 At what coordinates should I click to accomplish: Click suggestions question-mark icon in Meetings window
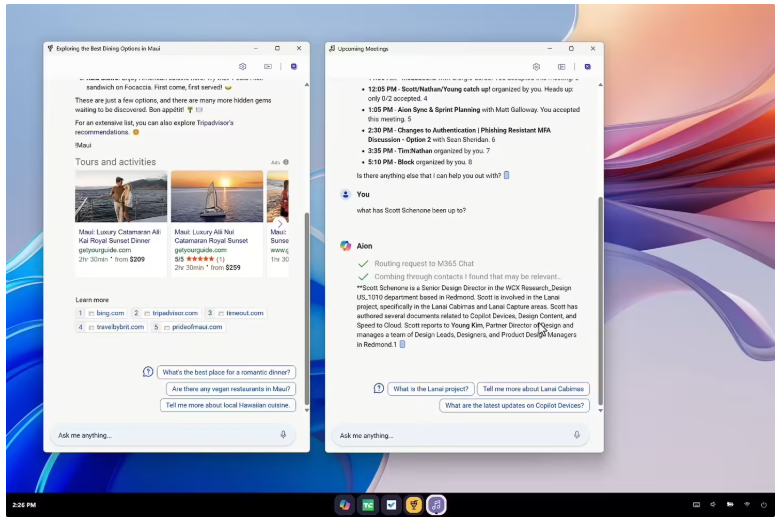point(379,388)
